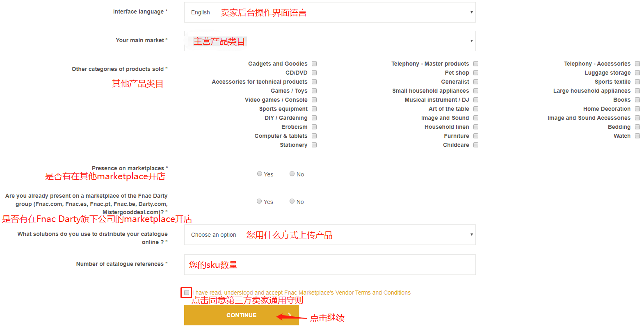Click the Number of catalogue references field
Image resolution: width=644 pixels, height=327 pixels.
(329, 265)
